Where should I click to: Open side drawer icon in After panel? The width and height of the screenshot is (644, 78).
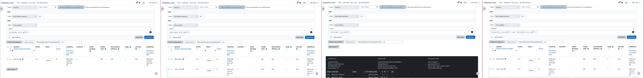click(x=323, y=9)
